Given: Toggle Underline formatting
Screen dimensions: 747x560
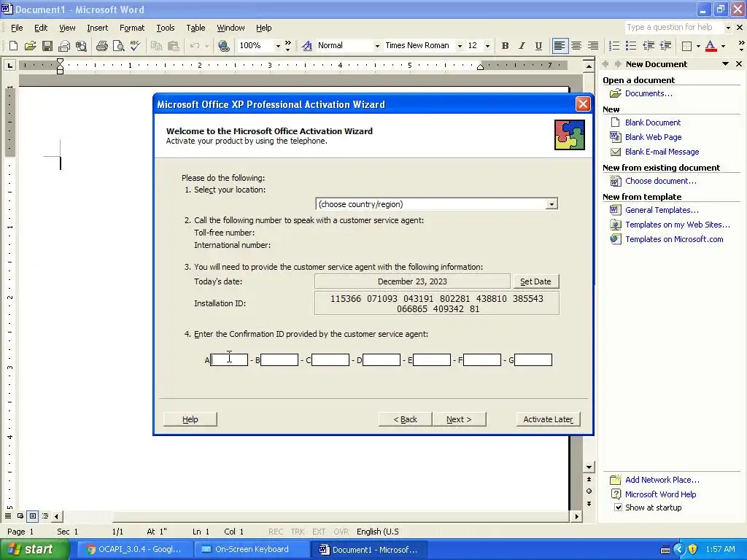Looking at the screenshot, I should (x=538, y=46).
